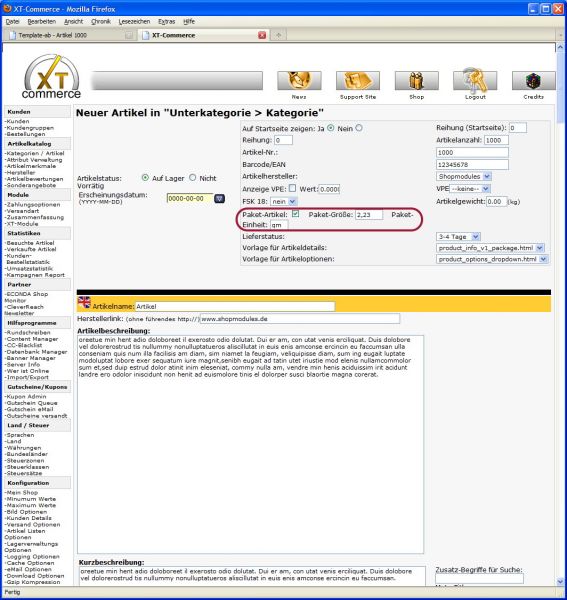
Task: Open the Chronik menu
Action: tap(101, 21)
